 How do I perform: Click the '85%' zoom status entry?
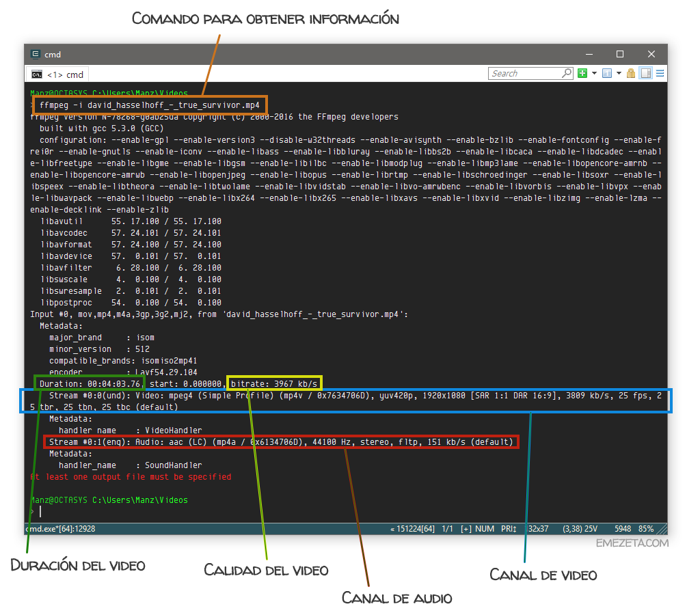[646, 529]
